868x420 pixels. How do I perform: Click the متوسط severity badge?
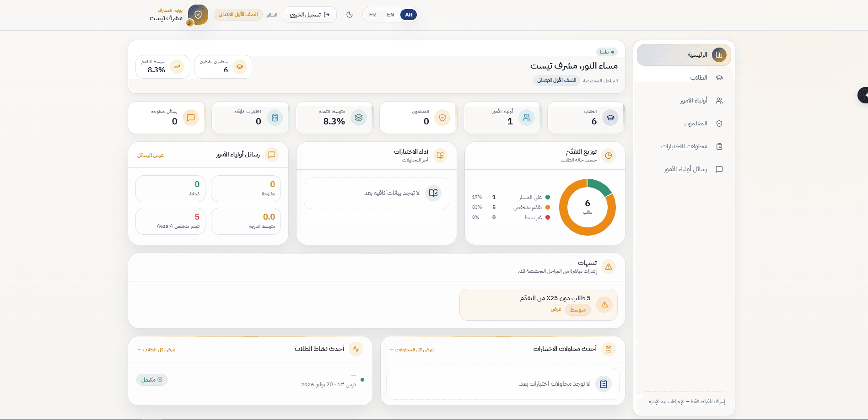click(x=578, y=310)
